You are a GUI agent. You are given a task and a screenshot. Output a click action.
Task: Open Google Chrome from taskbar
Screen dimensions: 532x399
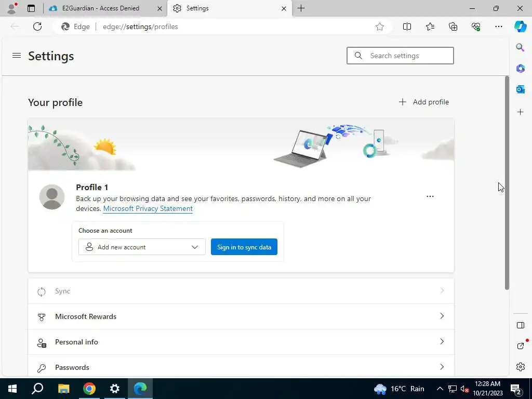(89, 389)
